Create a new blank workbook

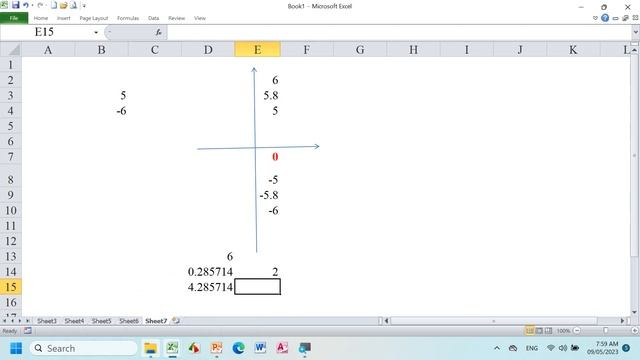tap(54, 5)
